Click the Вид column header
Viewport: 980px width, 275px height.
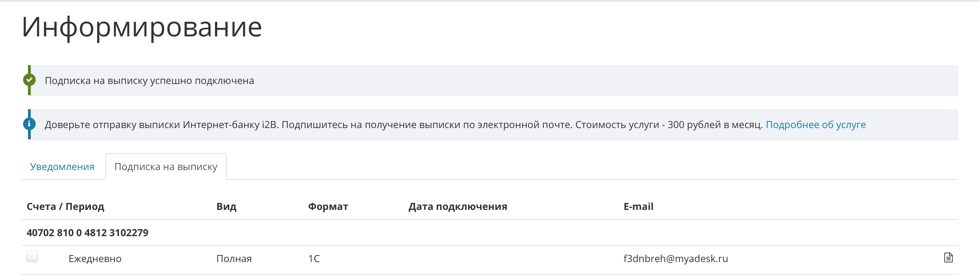pos(226,206)
